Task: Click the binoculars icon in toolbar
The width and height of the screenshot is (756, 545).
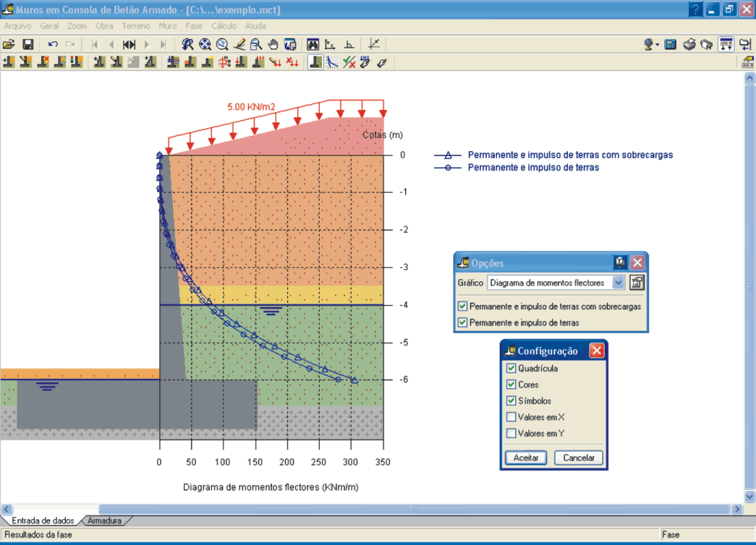Action: point(313,45)
